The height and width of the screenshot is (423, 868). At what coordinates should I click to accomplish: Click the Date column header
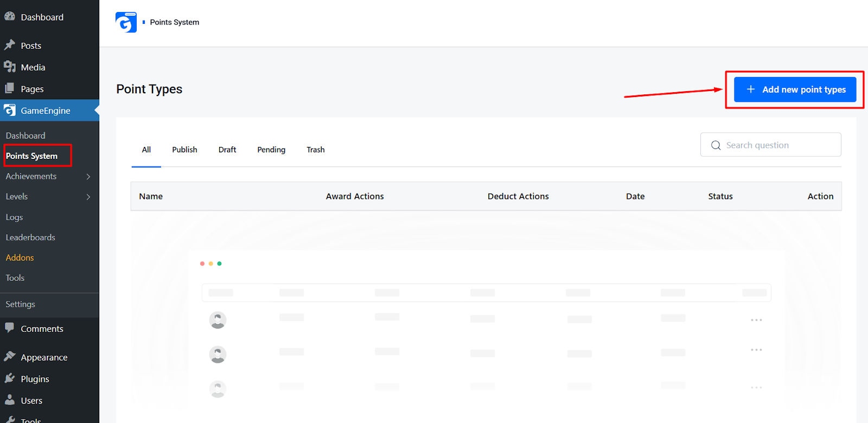(635, 196)
